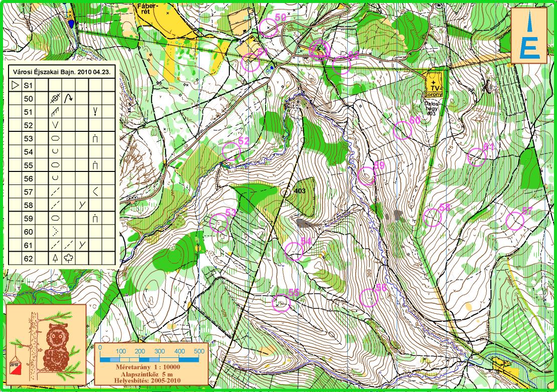Click the owl logo picture
The width and height of the screenshot is (557, 392).
click(x=46, y=345)
